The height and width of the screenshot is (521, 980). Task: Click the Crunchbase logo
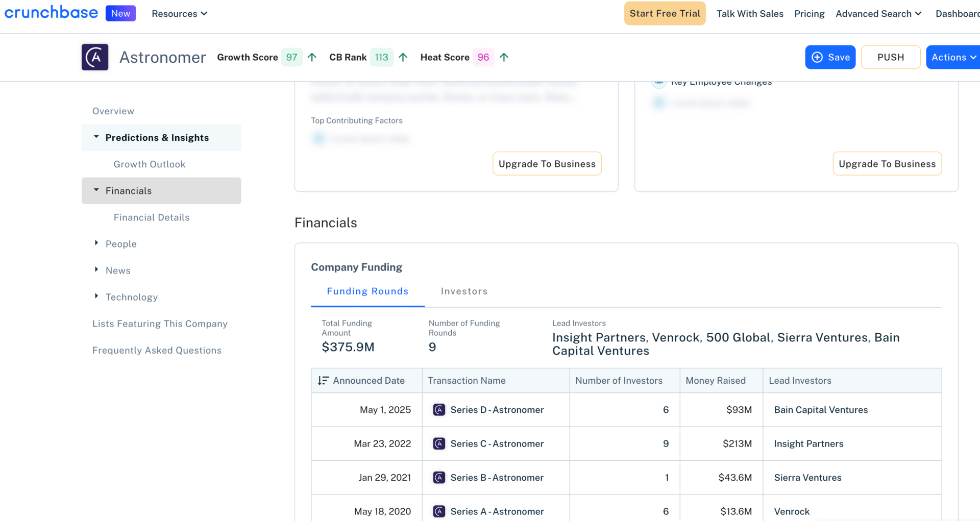tap(51, 13)
